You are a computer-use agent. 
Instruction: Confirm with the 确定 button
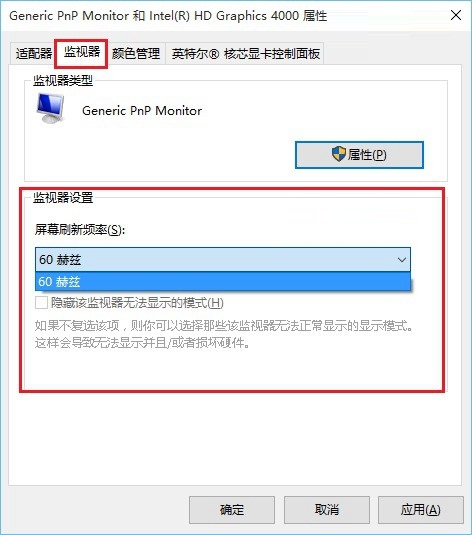(x=232, y=510)
